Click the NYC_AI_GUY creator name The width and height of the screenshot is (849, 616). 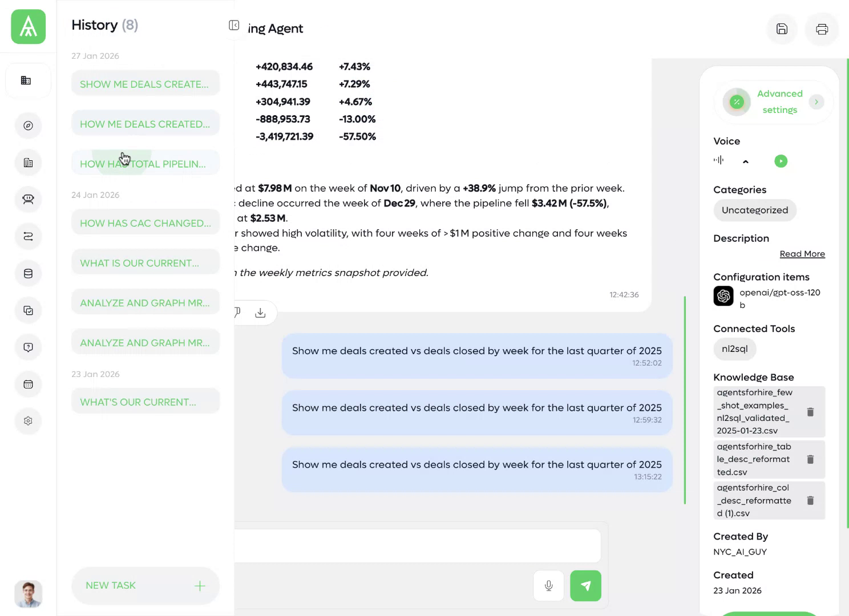click(740, 552)
